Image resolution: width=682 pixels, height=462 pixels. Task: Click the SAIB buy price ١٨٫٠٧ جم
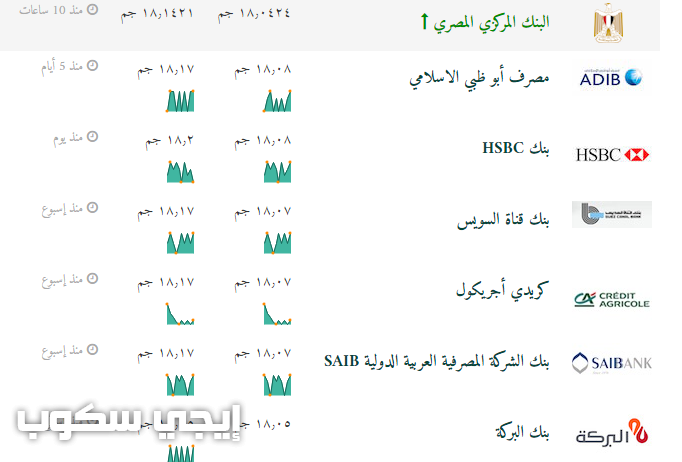263,353
